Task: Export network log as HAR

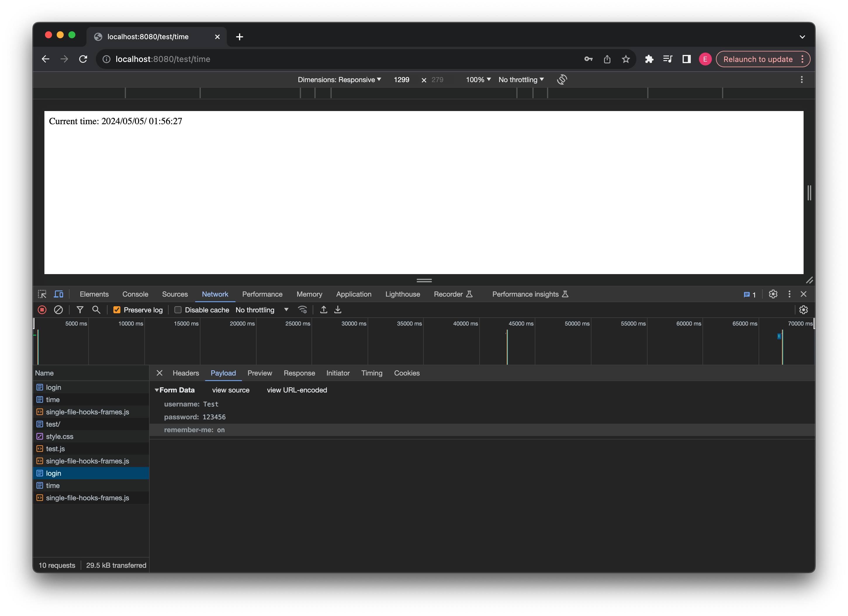Action: tap(337, 310)
